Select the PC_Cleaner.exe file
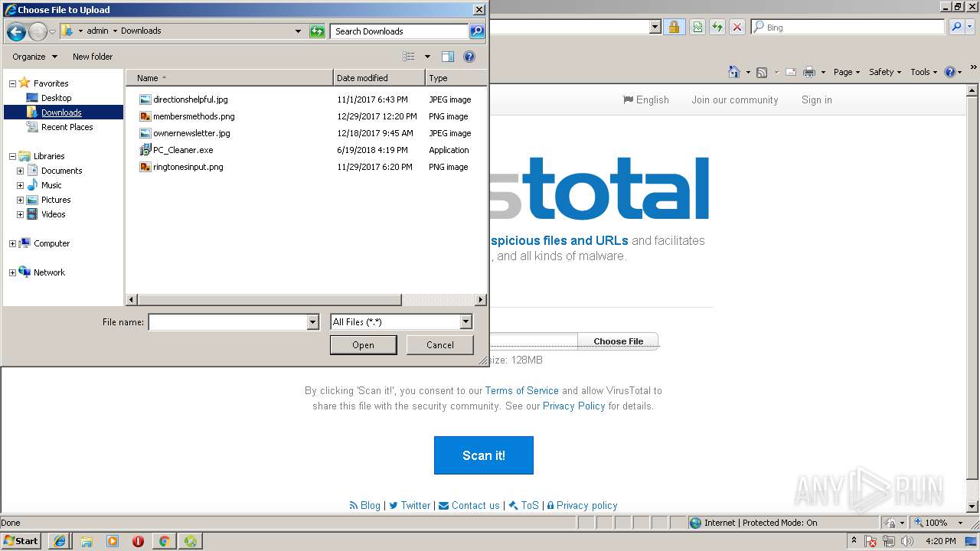 [x=183, y=150]
